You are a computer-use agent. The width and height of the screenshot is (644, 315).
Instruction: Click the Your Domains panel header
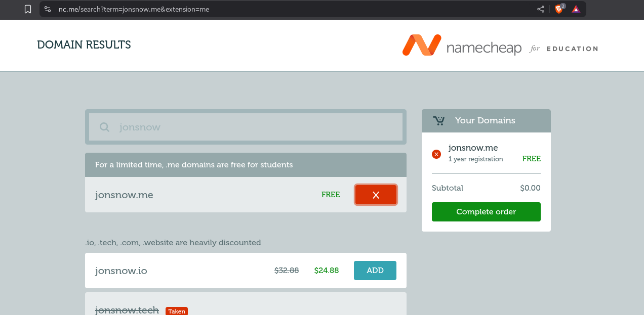point(485,120)
